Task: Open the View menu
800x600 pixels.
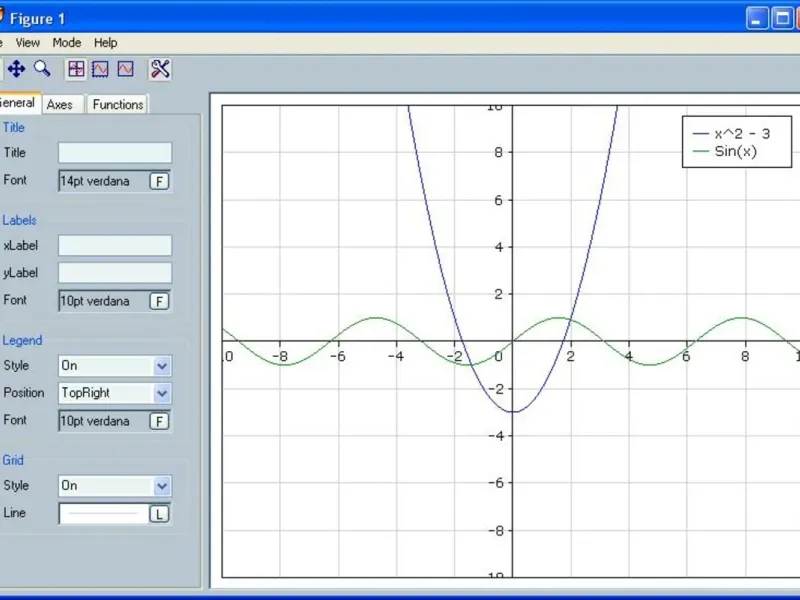Action: 28,43
